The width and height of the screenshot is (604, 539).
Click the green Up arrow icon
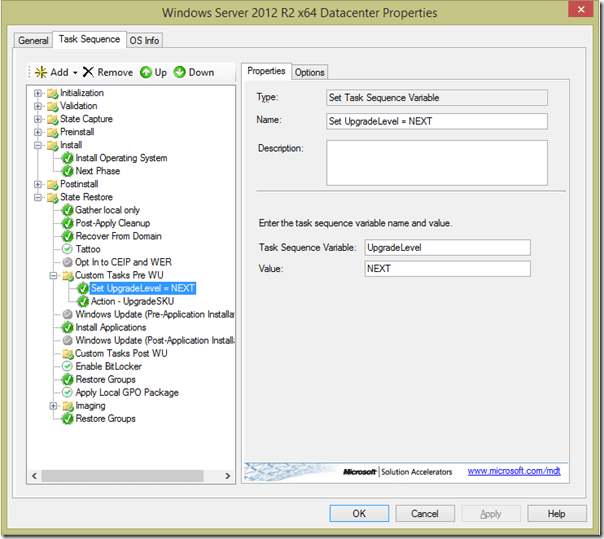145,72
